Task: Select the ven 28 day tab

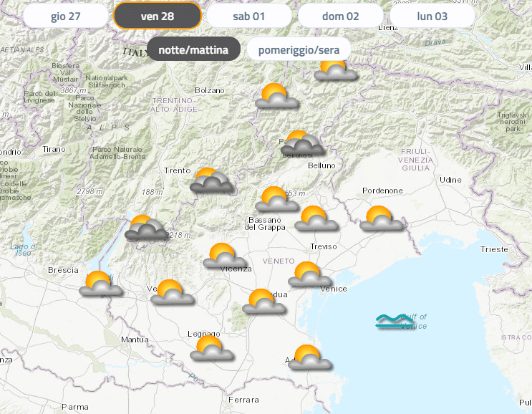Action: coord(157,16)
